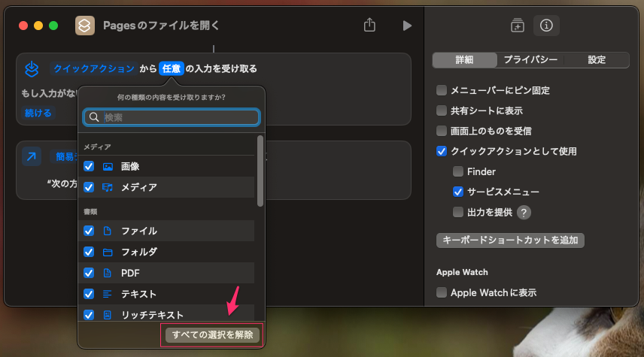Screen dimensions: 644x357
Task: Click the image icon next to 画像
Action: click(x=107, y=166)
